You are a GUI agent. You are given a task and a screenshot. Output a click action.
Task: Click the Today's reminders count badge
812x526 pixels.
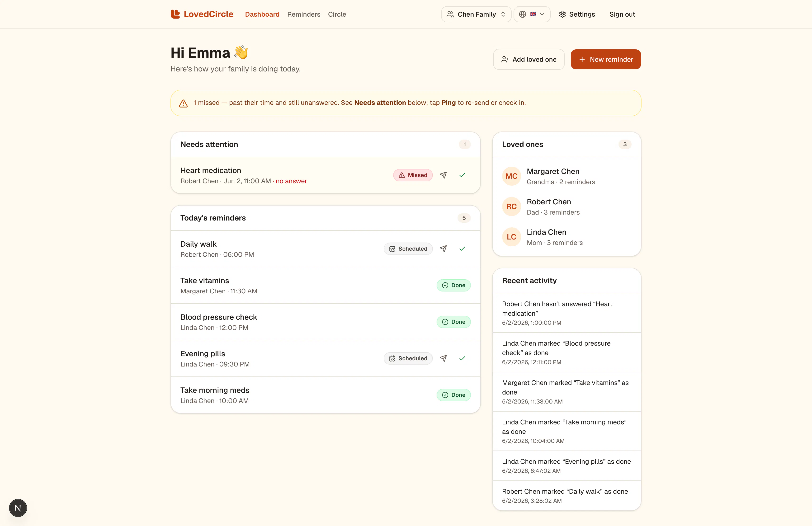[x=464, y=218]
